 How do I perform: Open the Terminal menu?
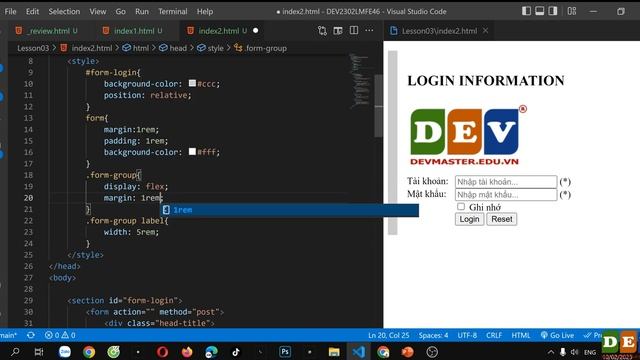click(173, 11)
